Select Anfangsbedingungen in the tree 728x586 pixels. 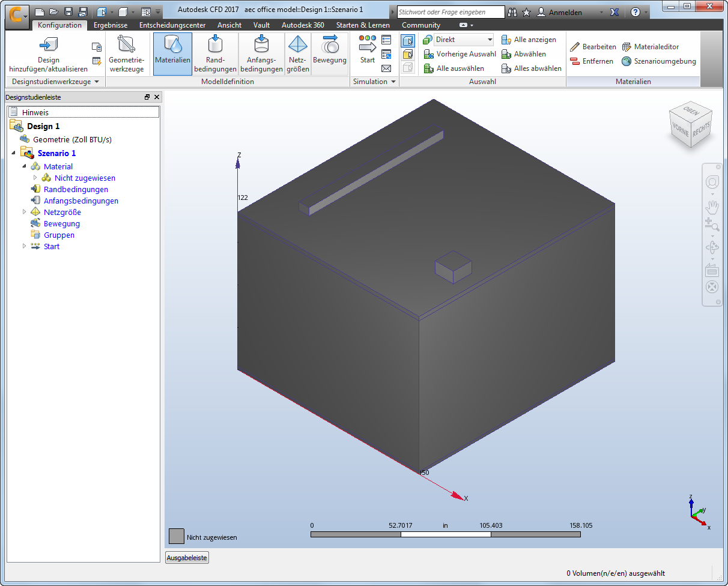81,201
